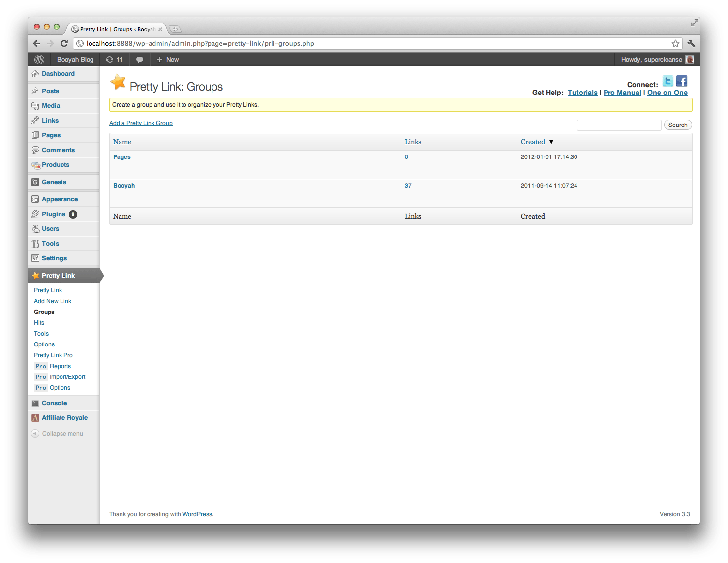Open the Facebook connect icon
The height and width of the screenshot is (563, 728).
pyautogui.click(x=682, y=81)
